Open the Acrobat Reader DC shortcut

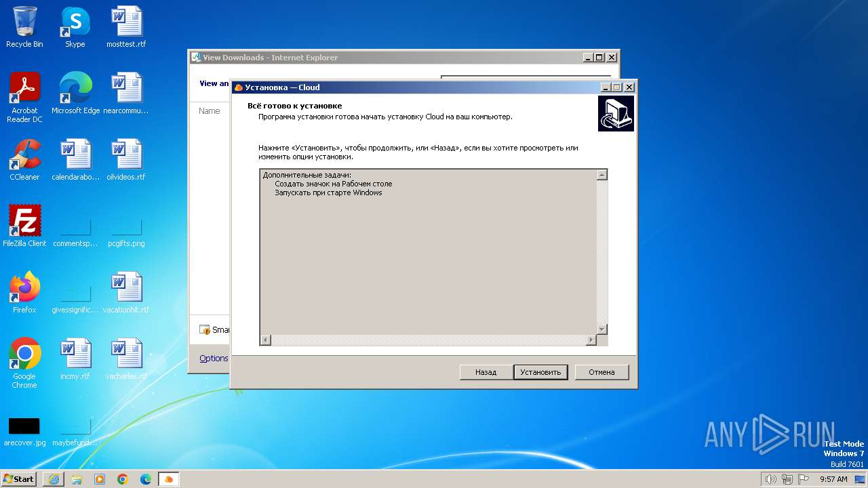click(24, 98)
